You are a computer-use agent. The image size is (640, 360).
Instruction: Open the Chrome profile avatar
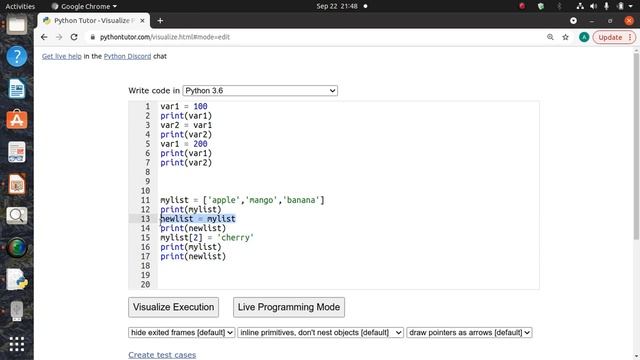click(584, 37)
